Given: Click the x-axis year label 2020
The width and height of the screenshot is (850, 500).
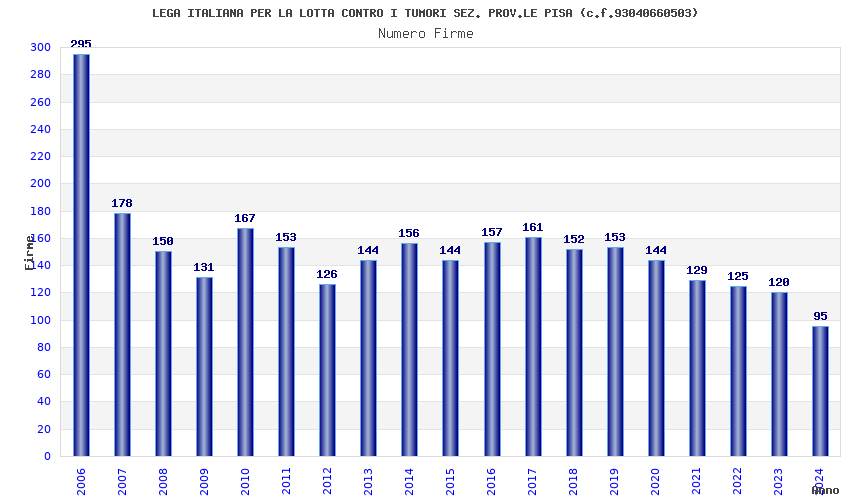Looking at the screenshot, I should (x=656, y=482).
